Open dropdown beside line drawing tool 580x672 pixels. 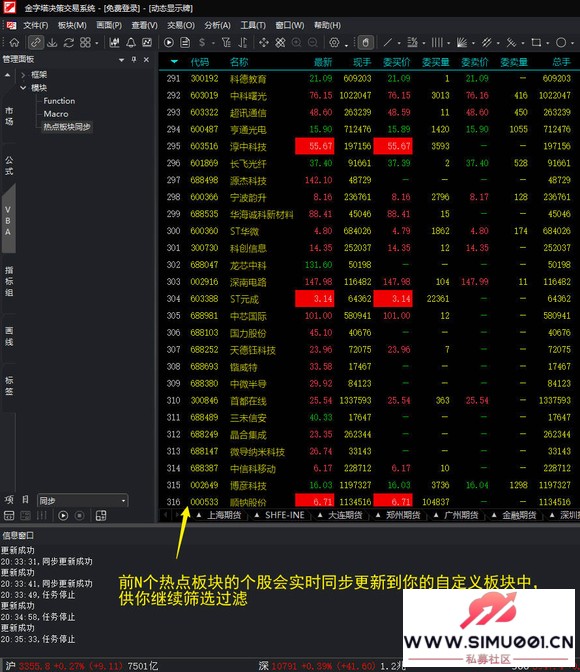pos(399,43)
